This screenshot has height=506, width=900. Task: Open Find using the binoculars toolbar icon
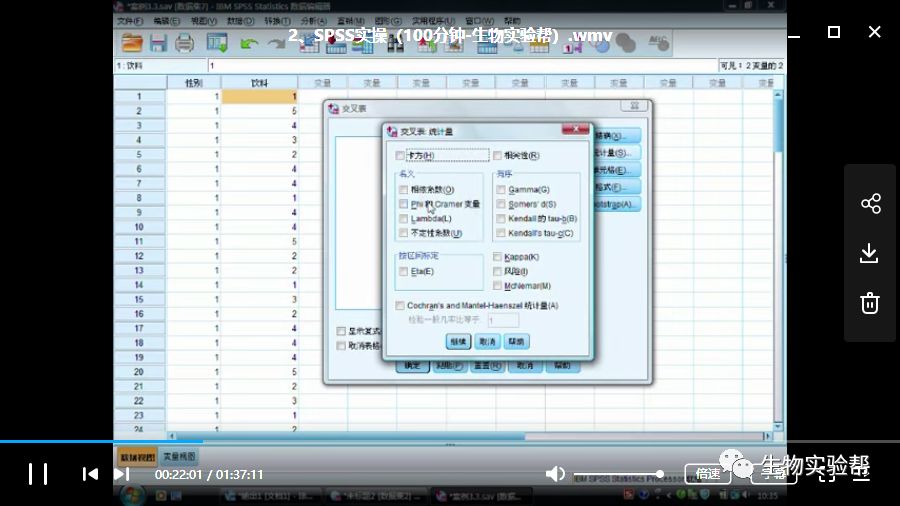click(396, 44)
